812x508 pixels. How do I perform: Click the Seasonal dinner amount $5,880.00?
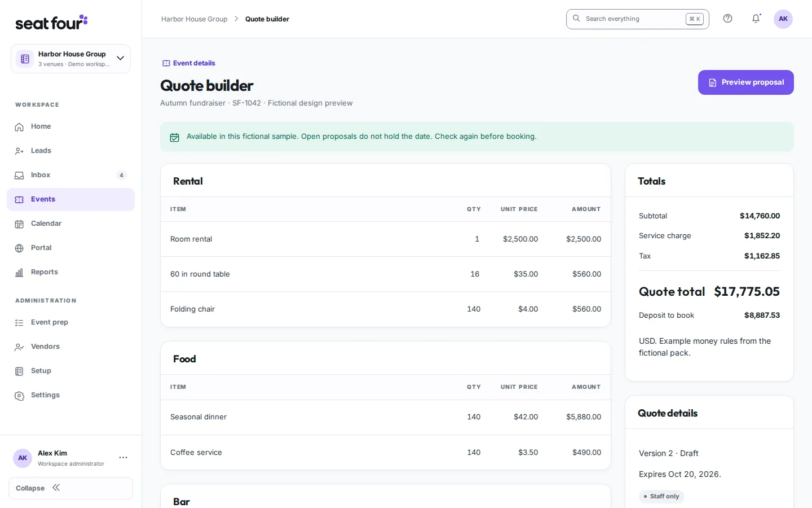(x=584, y=417)
